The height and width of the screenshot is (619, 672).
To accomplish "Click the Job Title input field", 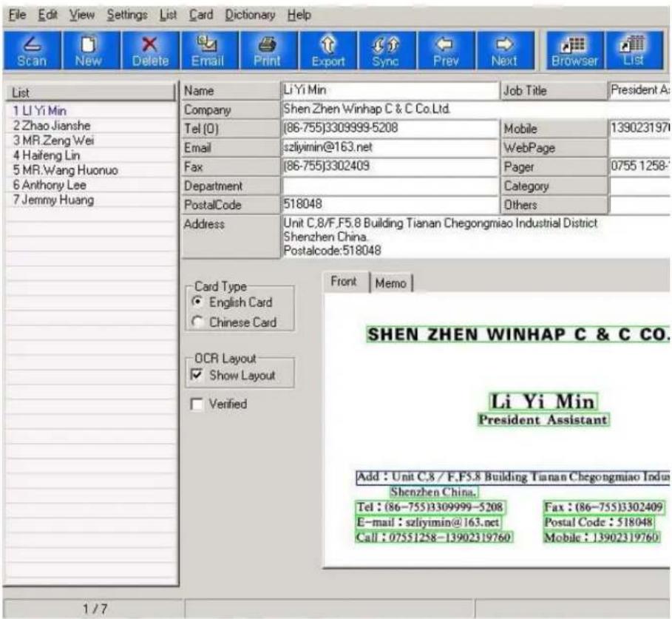I will click(639, 90).
